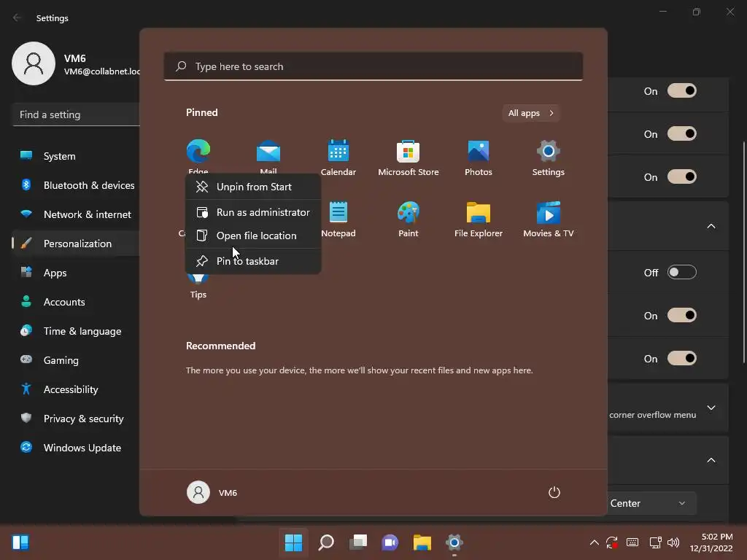Open Settings from the pinned apps grid
The image size is (747, 560).
pyautogui.click(x=549, y=157)
